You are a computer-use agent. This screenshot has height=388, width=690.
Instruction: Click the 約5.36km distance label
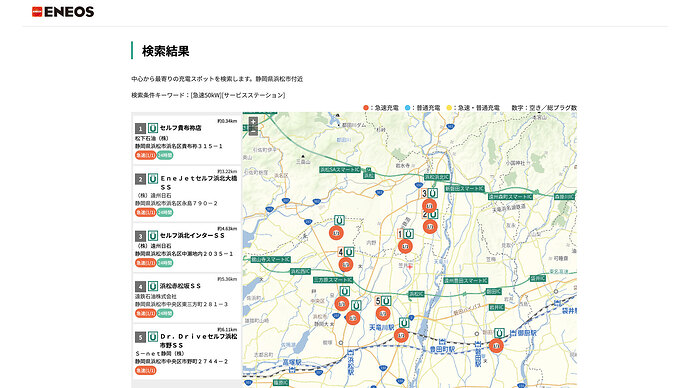(227, 279)
